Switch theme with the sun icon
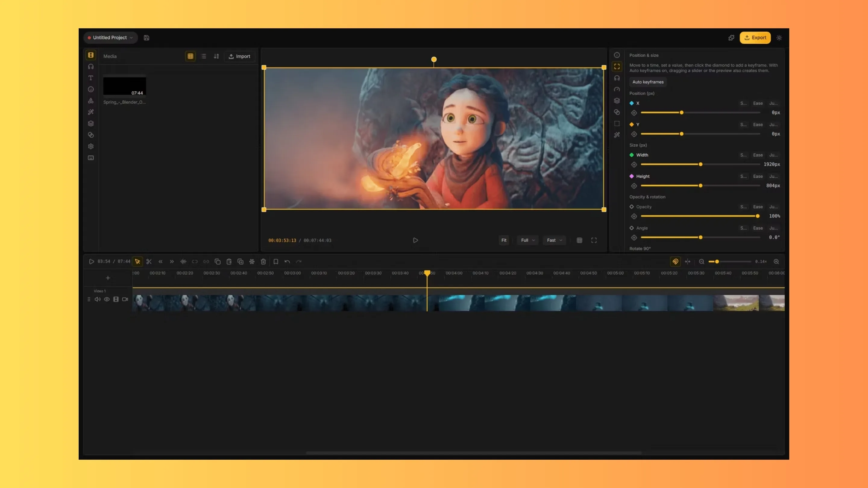 click(x=779, y=38)
